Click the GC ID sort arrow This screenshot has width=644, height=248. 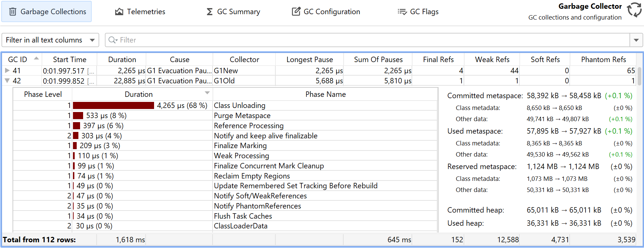click(x=36, y=58)
